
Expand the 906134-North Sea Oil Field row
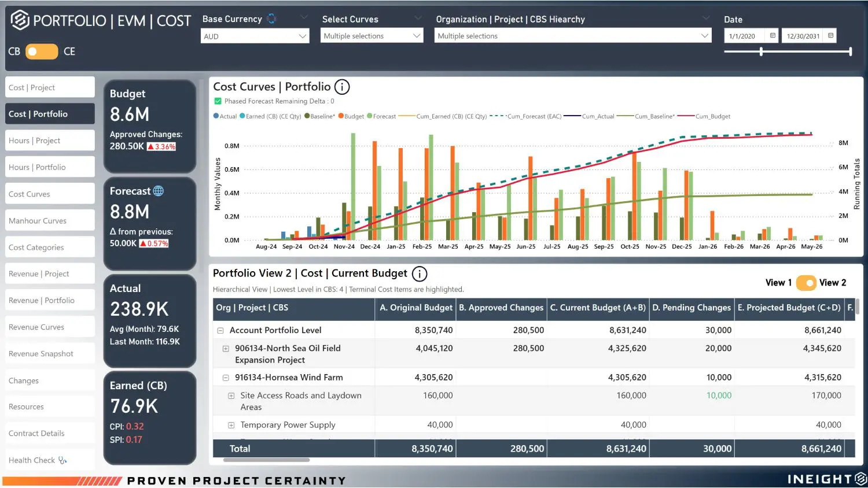[226, 349]
